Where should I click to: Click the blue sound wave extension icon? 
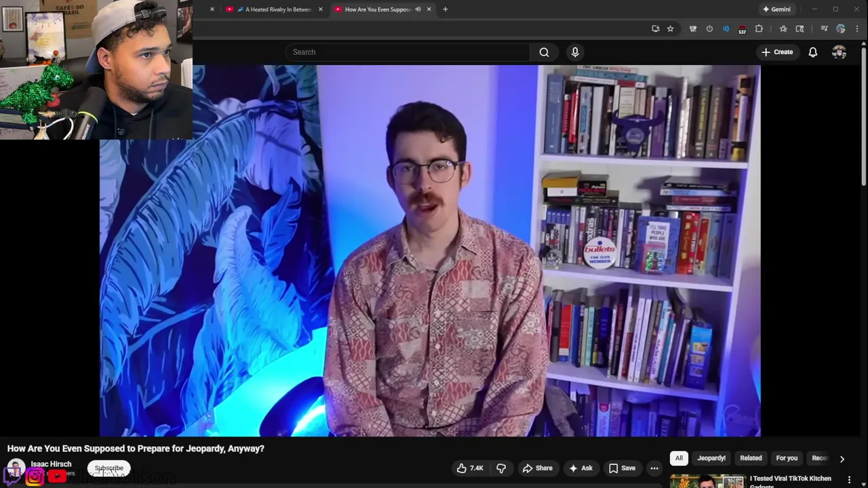point(726,29)
